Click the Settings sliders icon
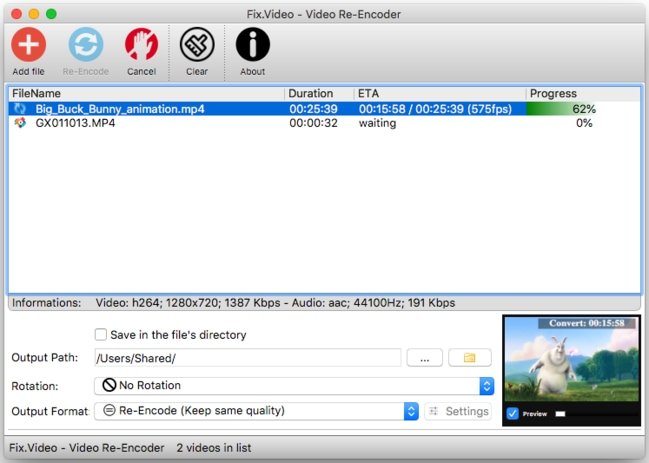This screenshot has height=463, width=649. [433, 411]
